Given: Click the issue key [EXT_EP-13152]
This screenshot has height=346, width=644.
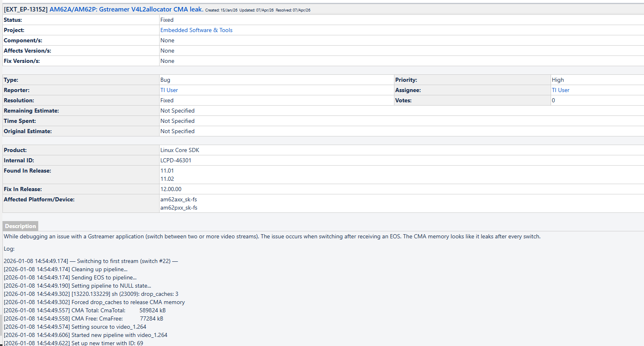Looking at the screenshot, I should click(25, 9).
